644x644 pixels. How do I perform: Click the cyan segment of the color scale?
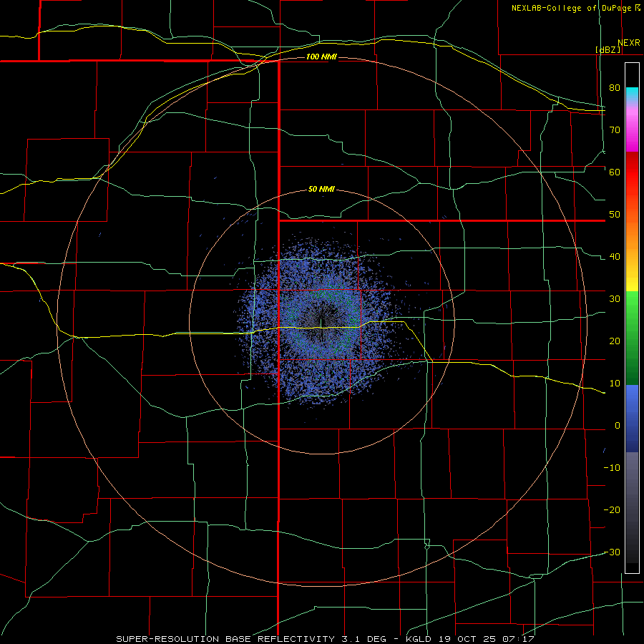pyautogui.click(x=632, y=93)
